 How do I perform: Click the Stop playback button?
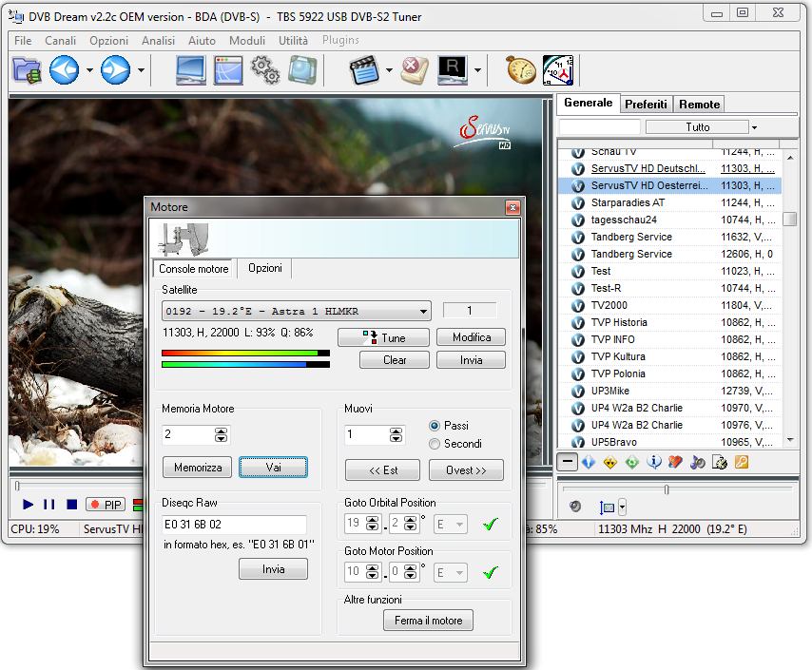(72, 505)
